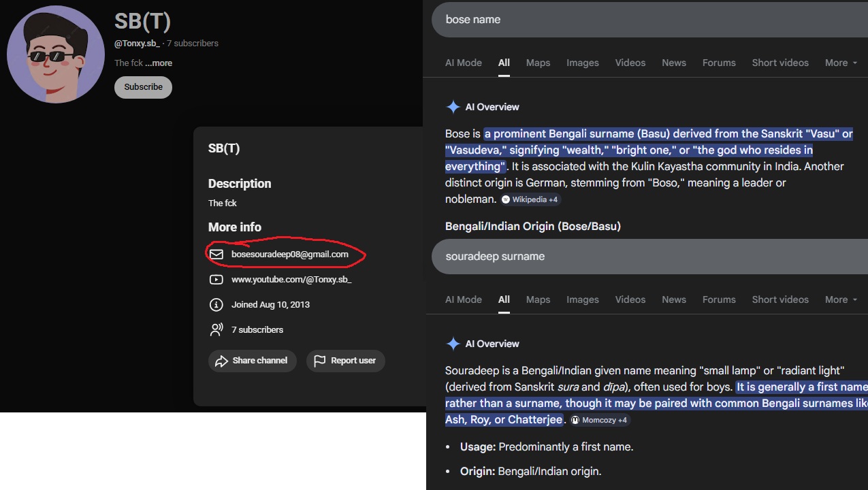Click the @Tonxy.sb_ channel handle text

click(x=137, y=43)
